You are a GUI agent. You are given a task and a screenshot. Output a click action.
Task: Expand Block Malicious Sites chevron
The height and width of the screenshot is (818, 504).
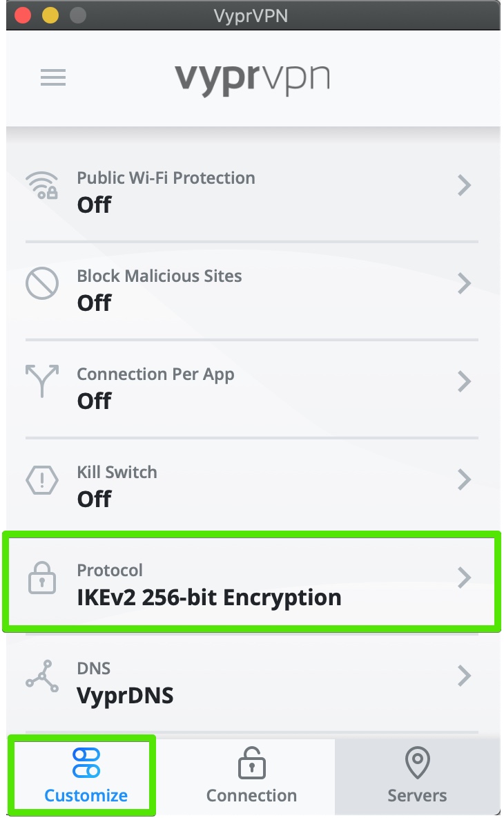click(465, 283)
